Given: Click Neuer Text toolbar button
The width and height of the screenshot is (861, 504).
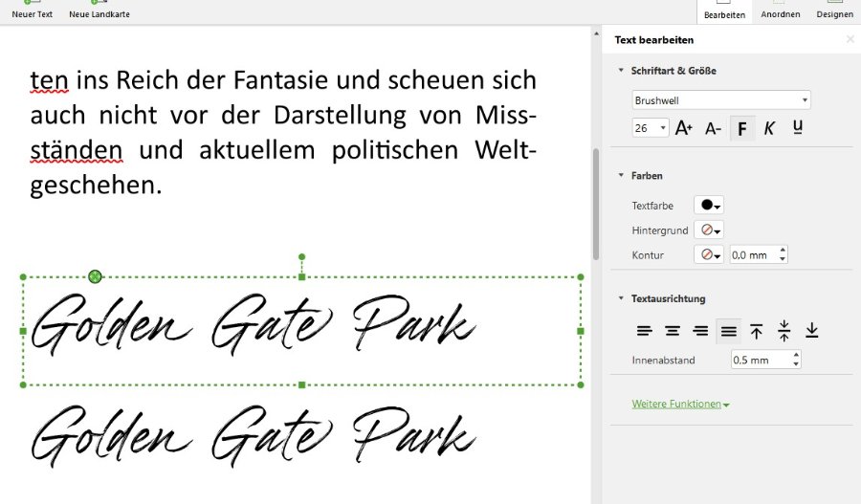Looking at the screenshot, I should (x=32, y=11).
